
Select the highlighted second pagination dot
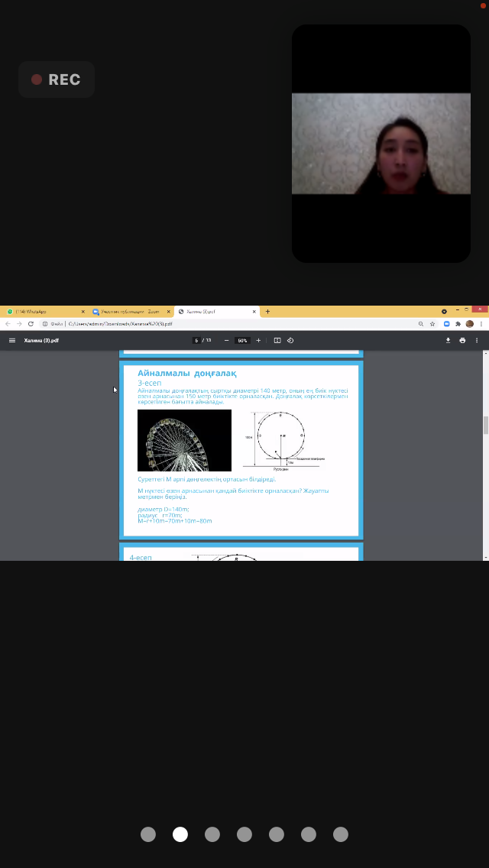point(180,834)
